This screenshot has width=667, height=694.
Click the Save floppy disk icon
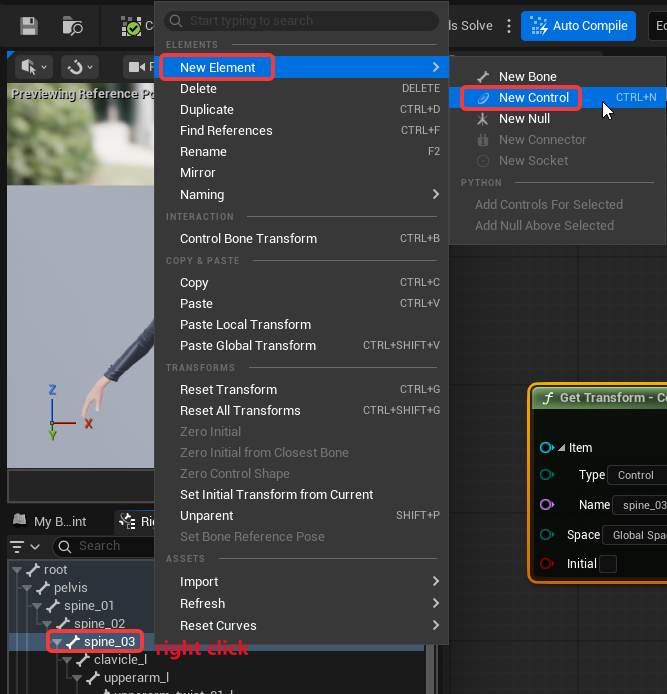(x=29, y=26)
